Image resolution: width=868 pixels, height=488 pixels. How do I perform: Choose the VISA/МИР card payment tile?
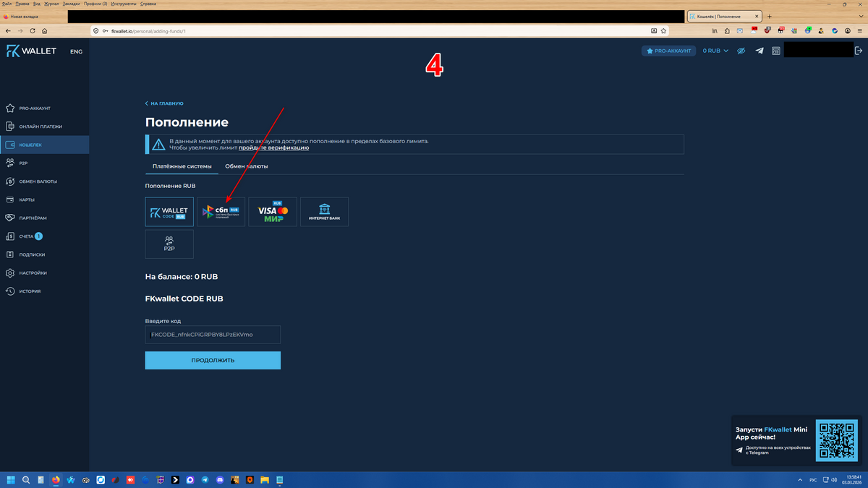coord(273,212)
